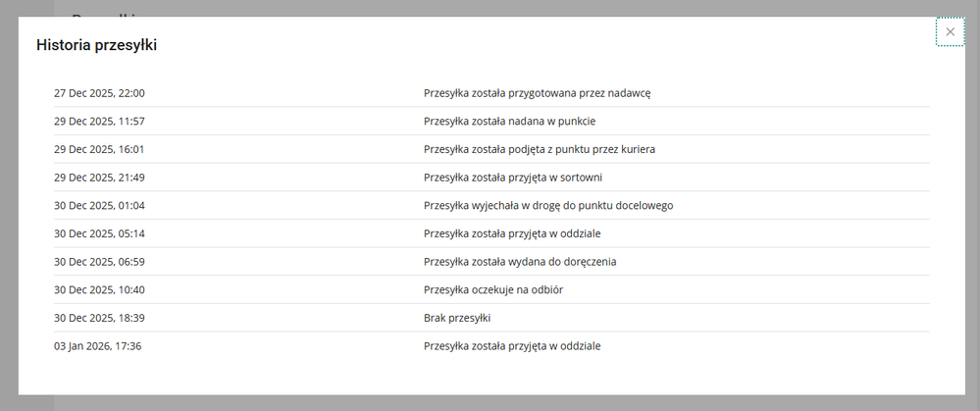
Task: Select the 27 Dec 2025, 22:00 timestamp
Action: (99, 93)
